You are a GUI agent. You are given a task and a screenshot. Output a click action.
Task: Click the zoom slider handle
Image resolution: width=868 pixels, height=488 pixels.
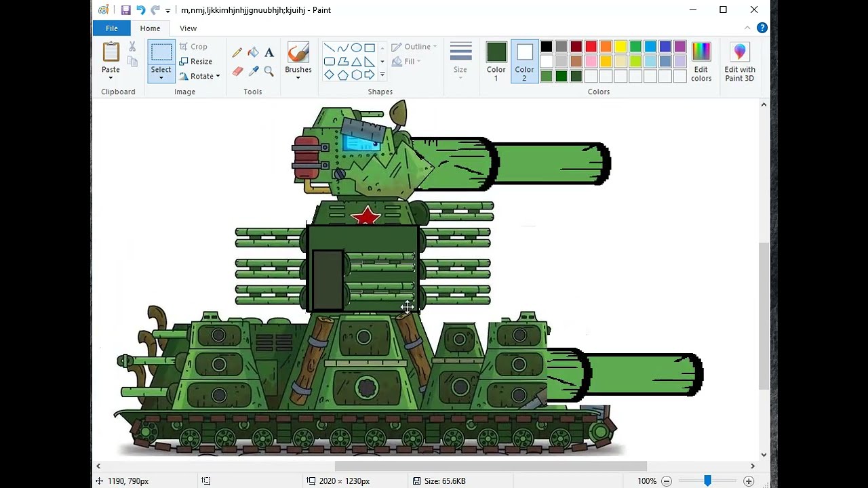[x=707, y=481]
